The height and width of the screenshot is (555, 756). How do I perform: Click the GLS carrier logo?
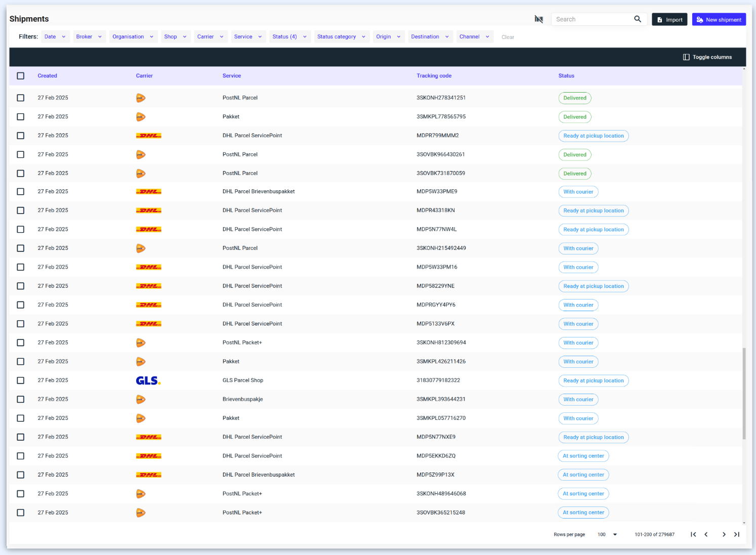[148, 380]
